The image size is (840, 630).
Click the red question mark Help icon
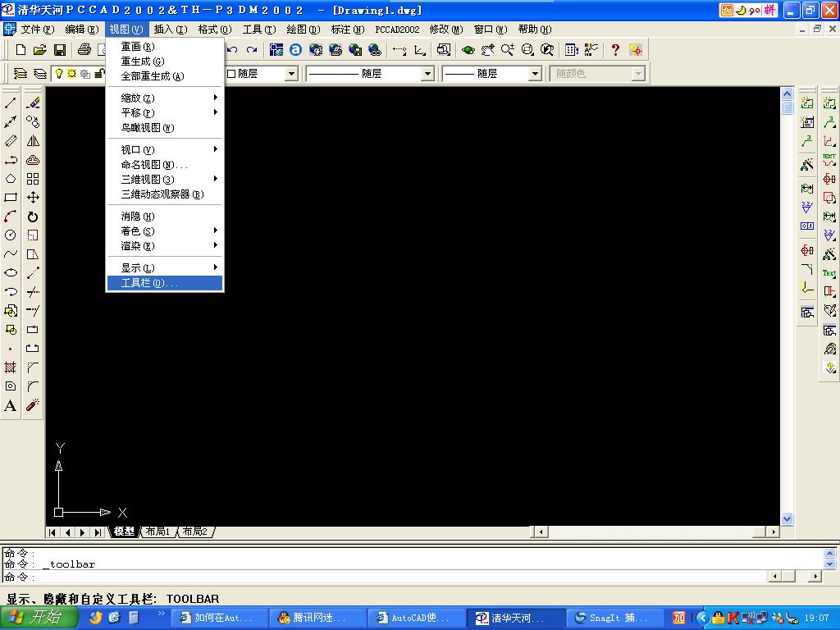(615, 50)
